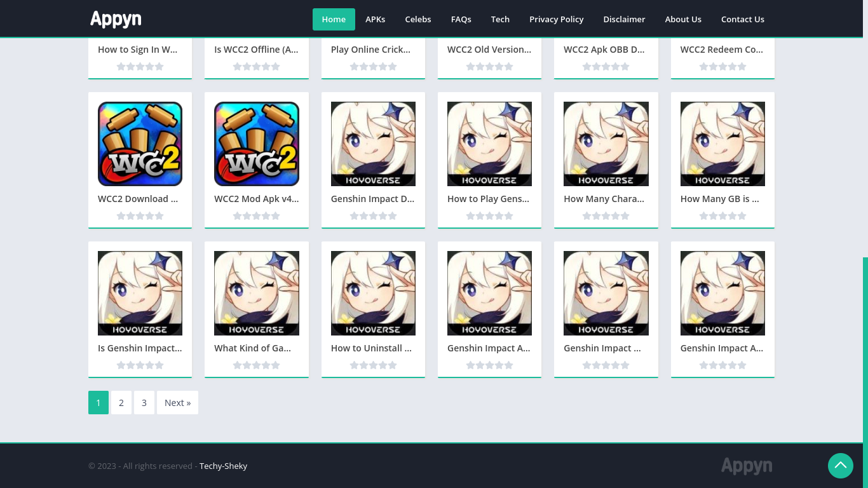Open the How to Sign In W... title
This screenshot has width=868, height=488.
(x=138, y=50)
